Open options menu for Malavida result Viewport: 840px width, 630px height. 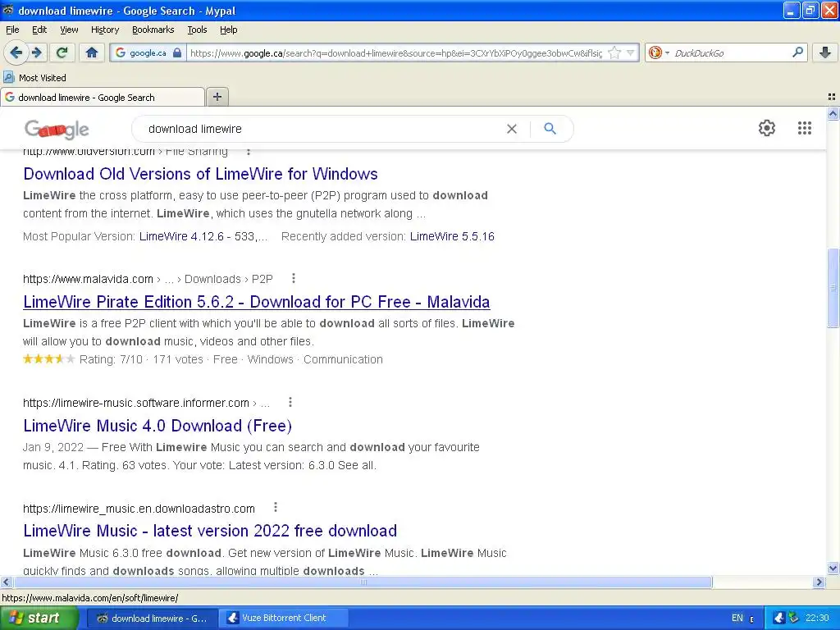(x=293, y=278)
